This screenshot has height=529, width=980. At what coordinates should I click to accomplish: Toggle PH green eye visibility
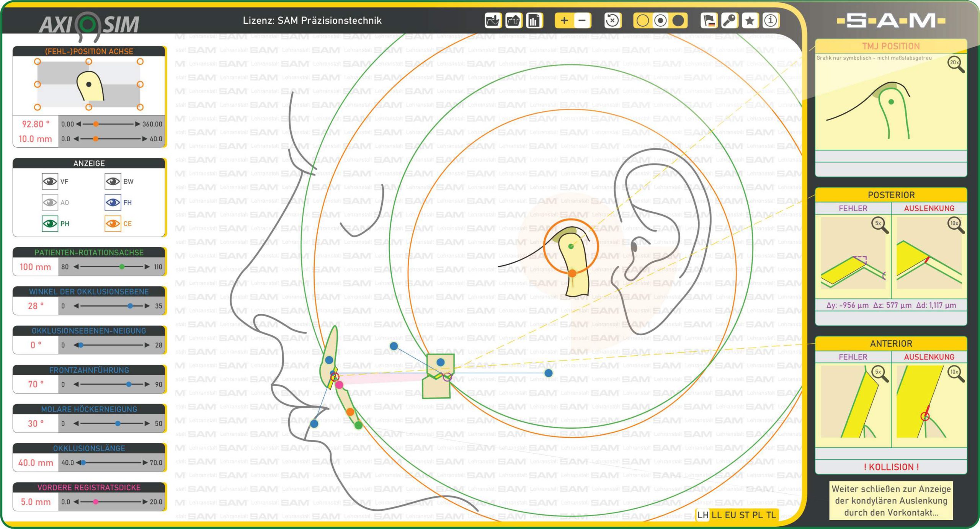50,224
